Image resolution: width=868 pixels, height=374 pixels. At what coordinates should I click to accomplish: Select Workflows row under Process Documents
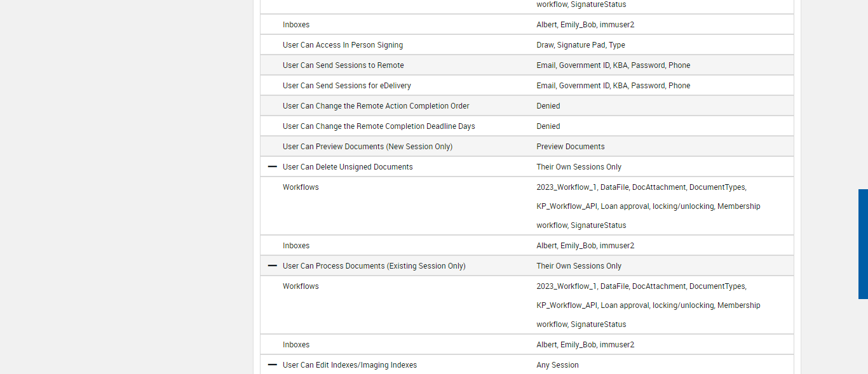(x=301, y=286)
